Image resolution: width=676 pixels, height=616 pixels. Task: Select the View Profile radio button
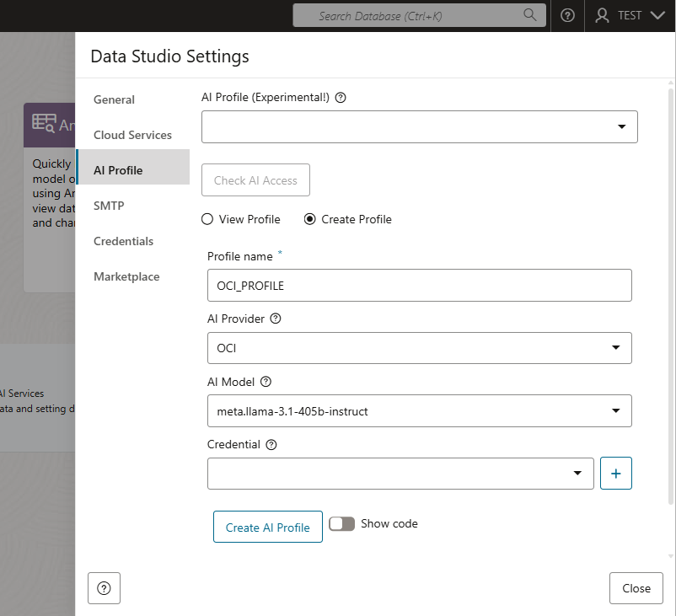coord(207,219)
